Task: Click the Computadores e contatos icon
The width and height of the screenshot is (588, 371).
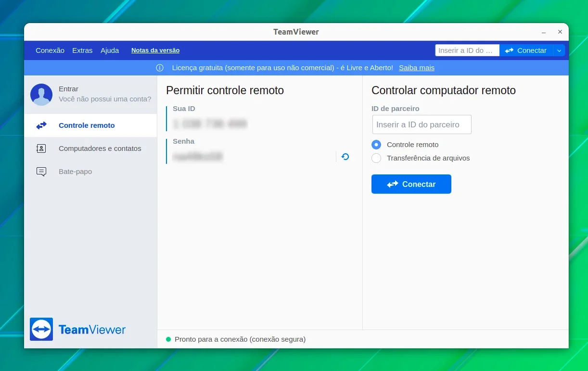Action: point(41,148)
